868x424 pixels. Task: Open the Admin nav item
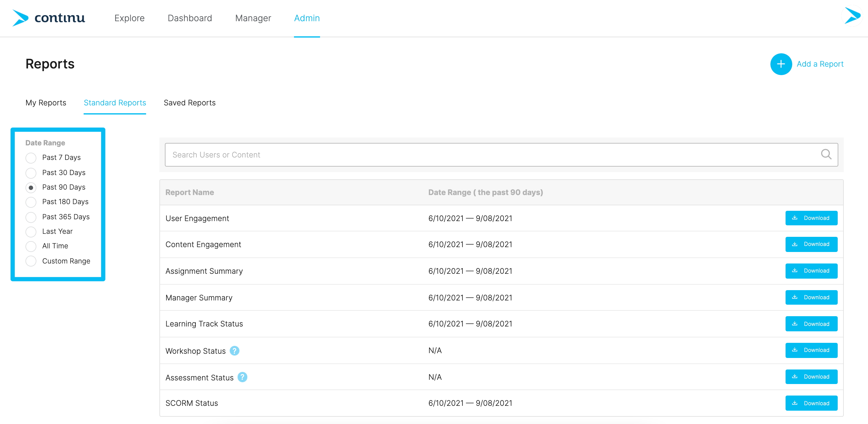click(307, 18)
